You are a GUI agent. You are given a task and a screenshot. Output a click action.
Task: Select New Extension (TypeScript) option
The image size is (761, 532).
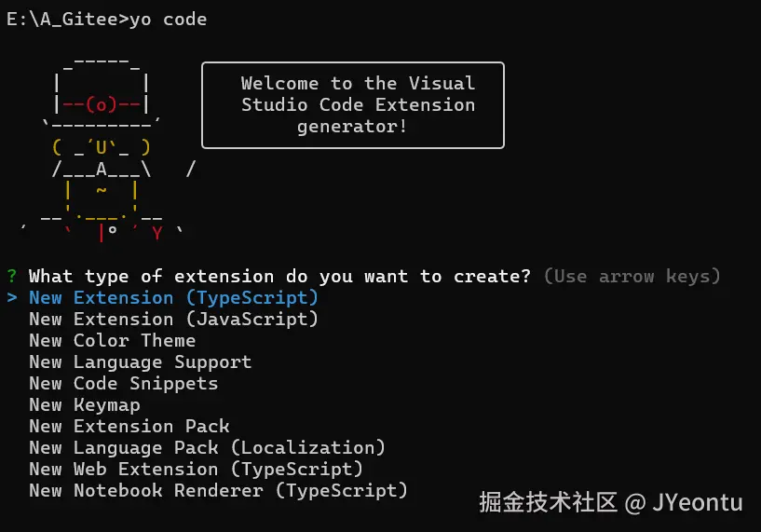coord(173,298)
